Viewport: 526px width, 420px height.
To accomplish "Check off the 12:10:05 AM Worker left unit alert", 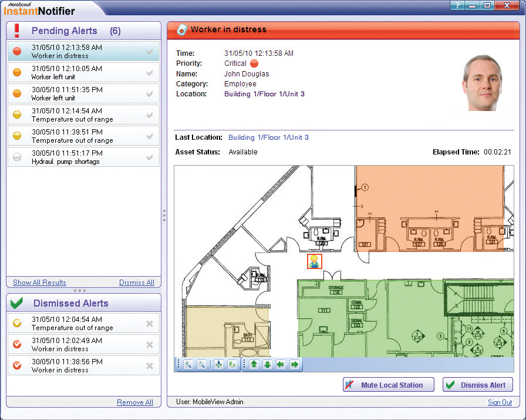I will (x=150, y=73).
